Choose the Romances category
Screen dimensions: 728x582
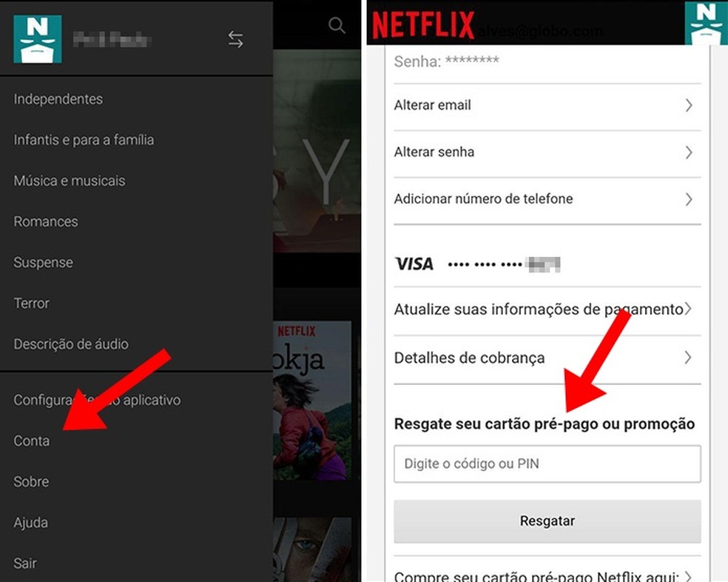[x=46, y=221]
